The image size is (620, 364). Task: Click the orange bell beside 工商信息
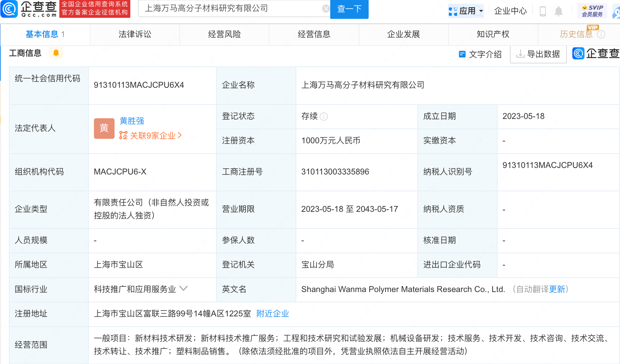[x=56, y=53]
